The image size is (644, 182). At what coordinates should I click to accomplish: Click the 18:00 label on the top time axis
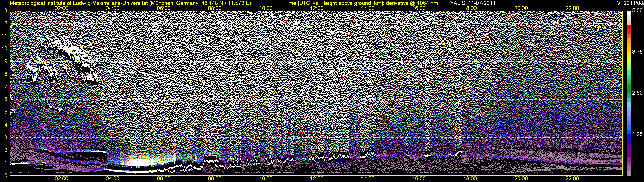pos(470,8)
